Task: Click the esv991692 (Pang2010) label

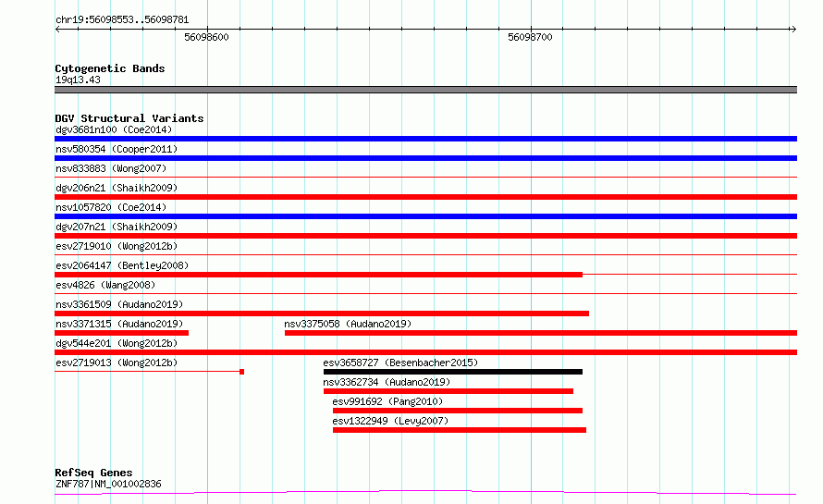Action: [x=387, y=401]
